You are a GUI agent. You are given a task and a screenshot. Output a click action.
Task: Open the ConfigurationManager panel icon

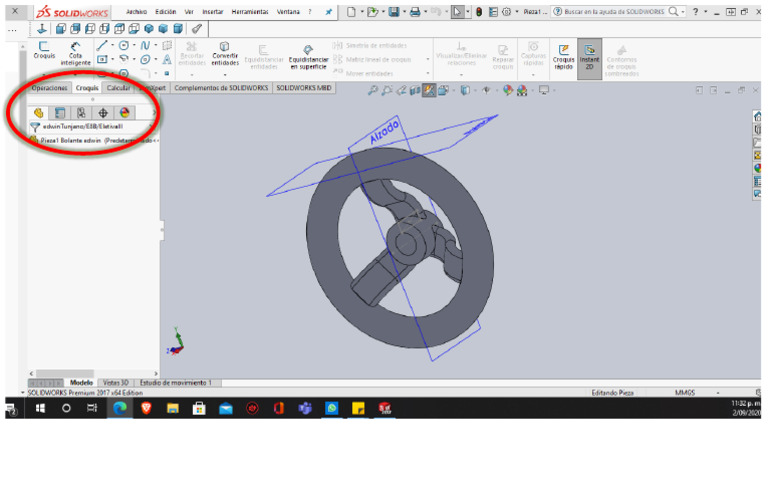[x=81, y=113]
